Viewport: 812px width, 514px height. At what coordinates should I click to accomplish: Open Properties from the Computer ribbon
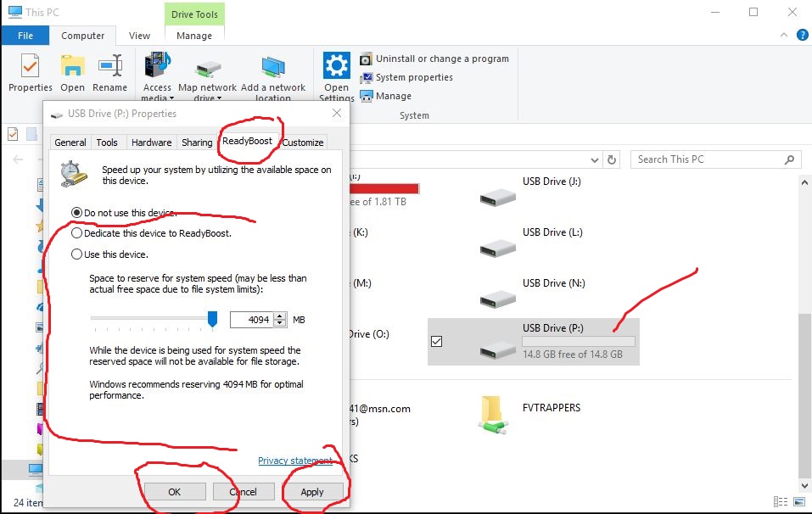click(x=30, y=72)
